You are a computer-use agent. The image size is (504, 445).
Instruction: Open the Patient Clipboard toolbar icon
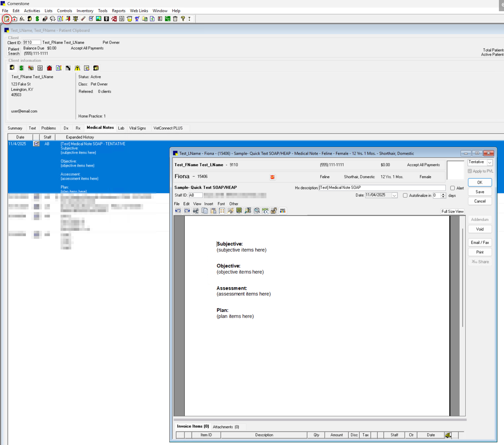(7, 19)
